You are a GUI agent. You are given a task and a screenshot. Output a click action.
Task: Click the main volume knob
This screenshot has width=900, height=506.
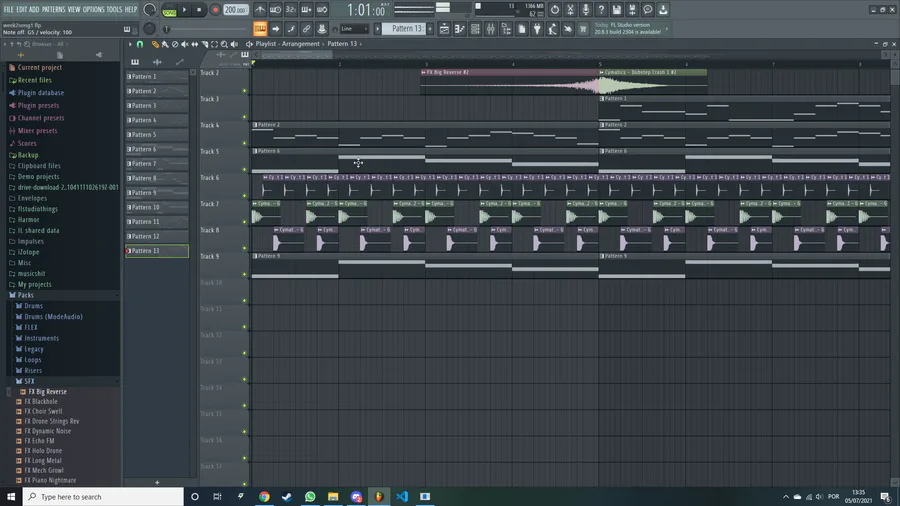tap(149, 9)
